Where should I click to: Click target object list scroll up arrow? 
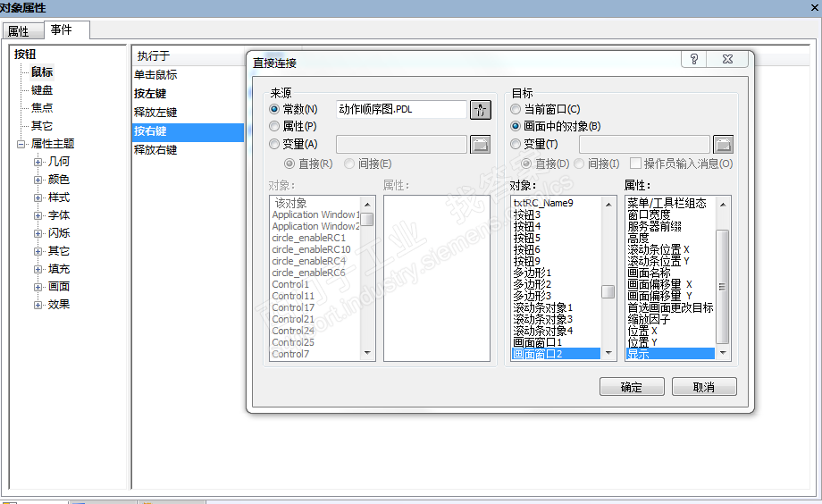[x=608, y=204]
